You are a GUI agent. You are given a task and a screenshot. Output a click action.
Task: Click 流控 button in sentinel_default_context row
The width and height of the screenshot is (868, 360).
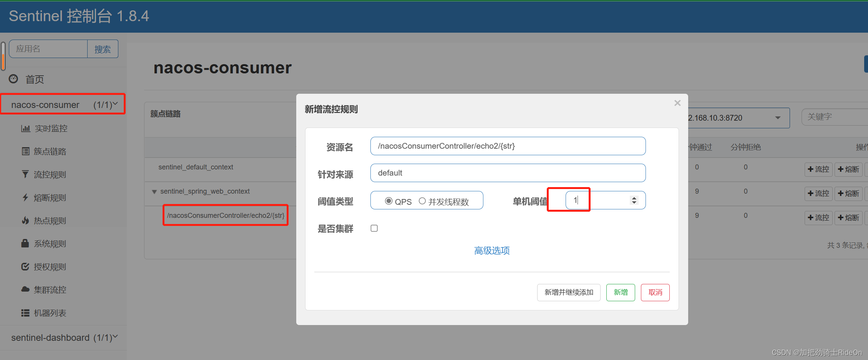(x=818, y=169)
